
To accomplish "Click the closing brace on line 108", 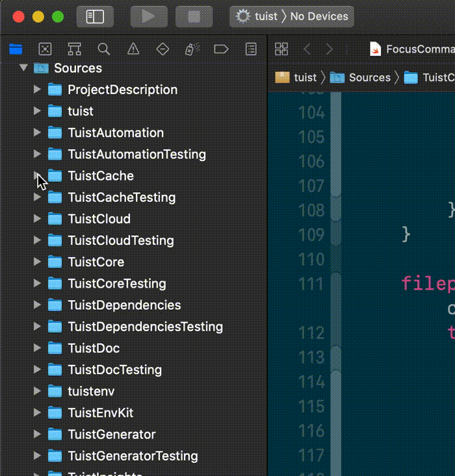I will (x=451, y=210).
